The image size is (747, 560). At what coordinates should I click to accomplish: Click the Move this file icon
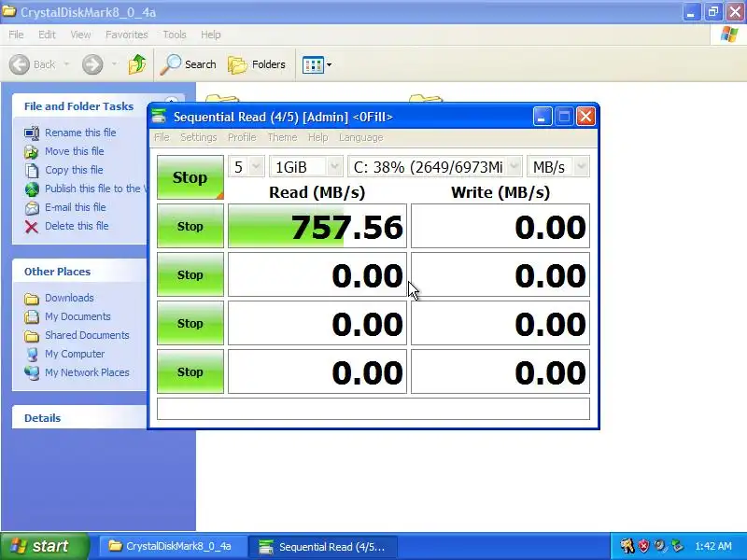(32, 151)
